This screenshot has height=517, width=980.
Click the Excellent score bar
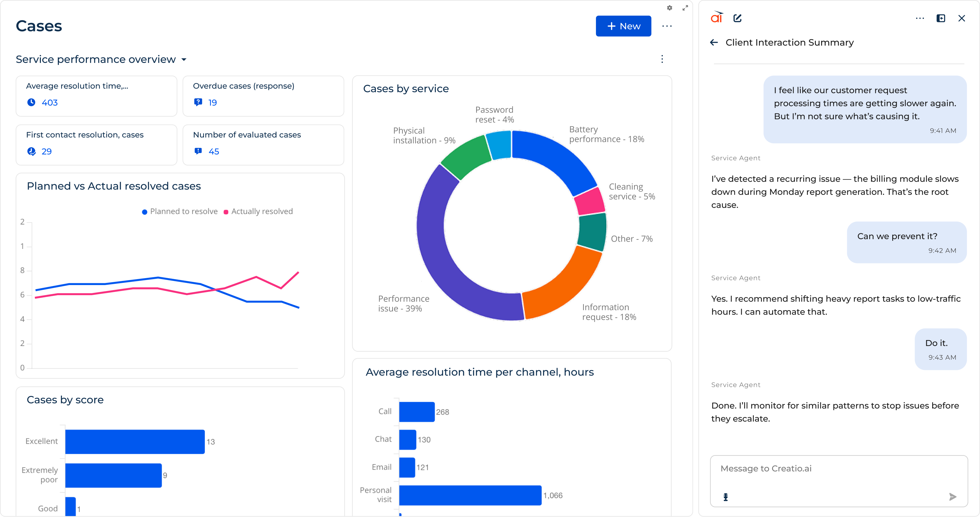pyautogui.click(x=135, y=442)
